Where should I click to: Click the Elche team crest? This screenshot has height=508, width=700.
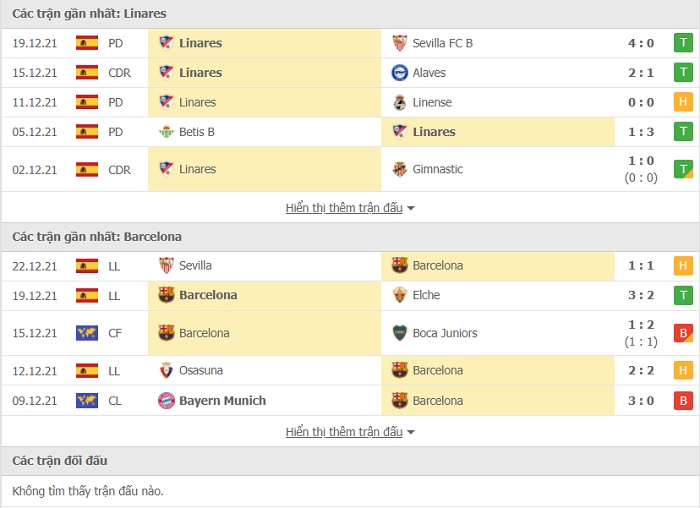click(400, 295)
